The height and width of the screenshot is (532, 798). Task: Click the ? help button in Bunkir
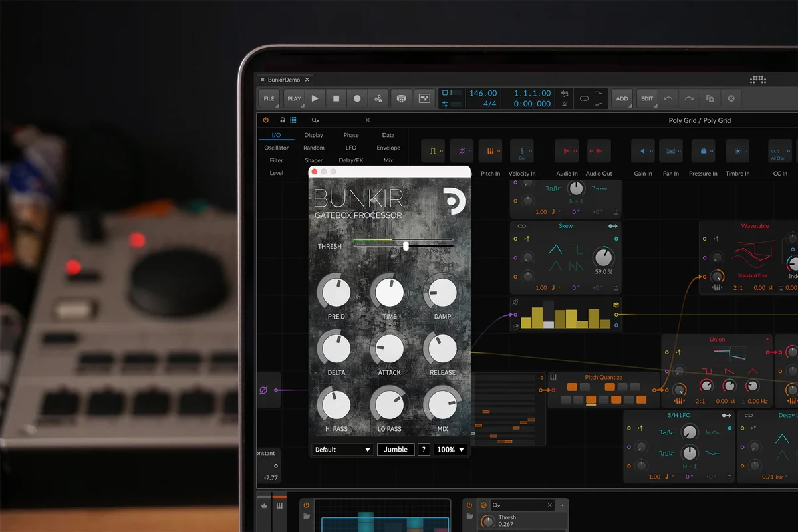coord(424,450)
